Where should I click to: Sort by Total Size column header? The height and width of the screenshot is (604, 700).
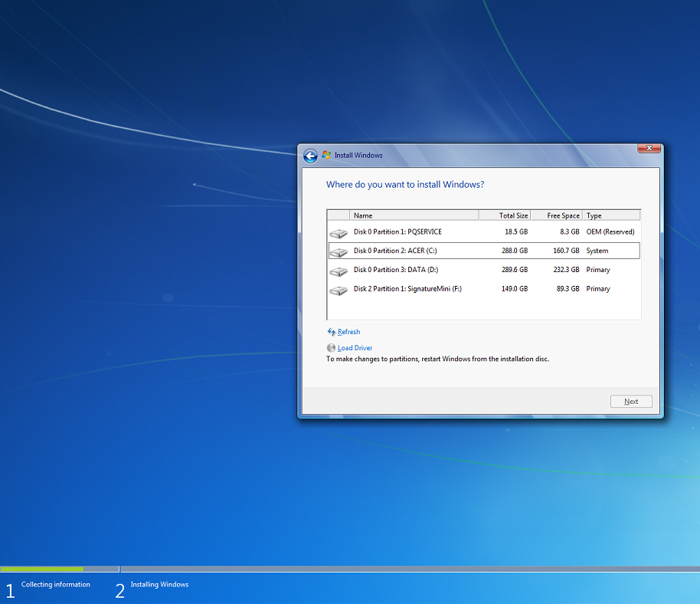pyautogui.click(x=505, y=215)
